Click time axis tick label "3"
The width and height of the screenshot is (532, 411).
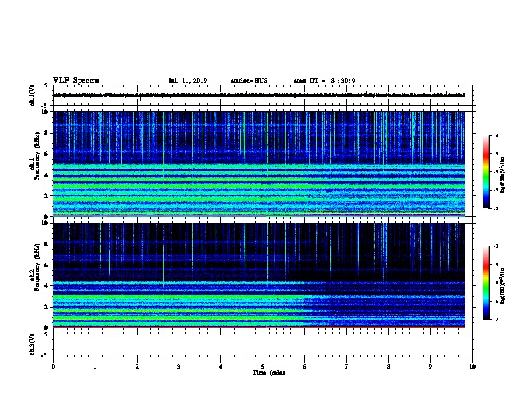tap(179, 367)
